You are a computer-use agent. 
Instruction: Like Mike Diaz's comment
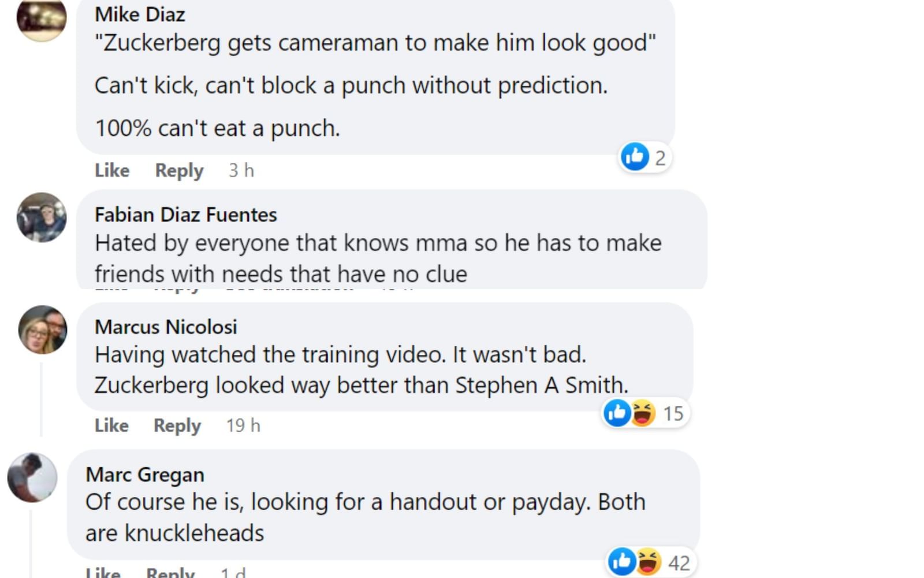pyautogui.click(x=112, y=171)
